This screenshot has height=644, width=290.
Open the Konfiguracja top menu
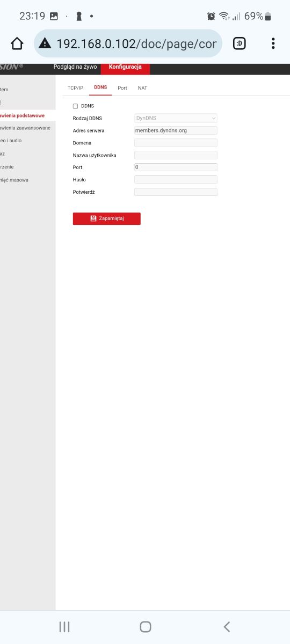[x=125, y=67]
